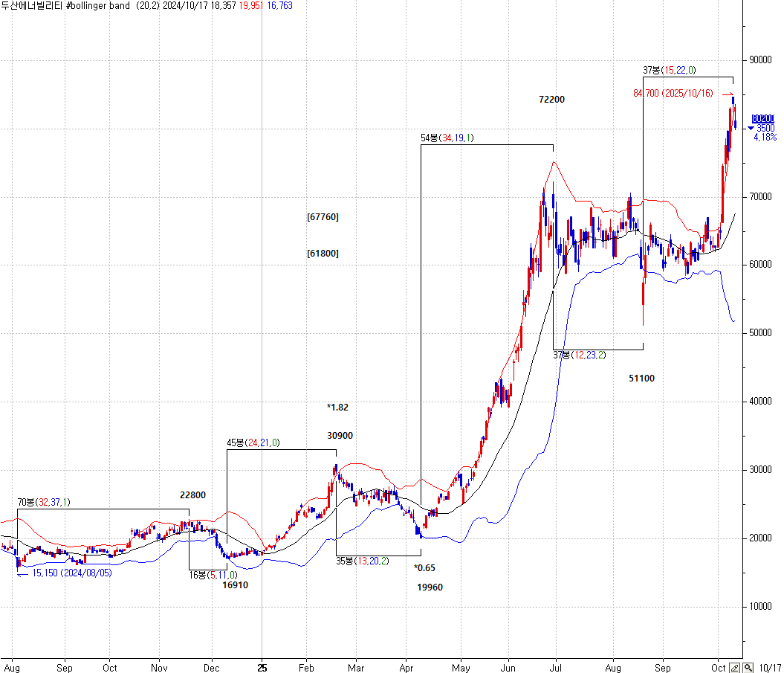Click the 51100 low price annotation
This screenshot has height=673, width=784.
pyautogui.click(x=641, y=379)
